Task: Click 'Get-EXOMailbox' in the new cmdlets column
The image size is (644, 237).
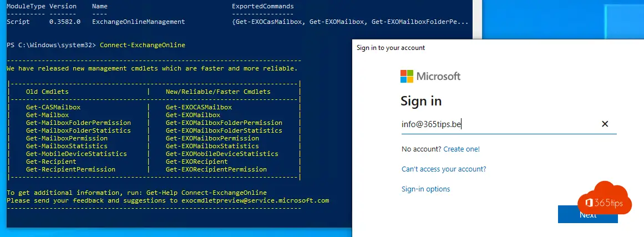Action: (193, 114)
